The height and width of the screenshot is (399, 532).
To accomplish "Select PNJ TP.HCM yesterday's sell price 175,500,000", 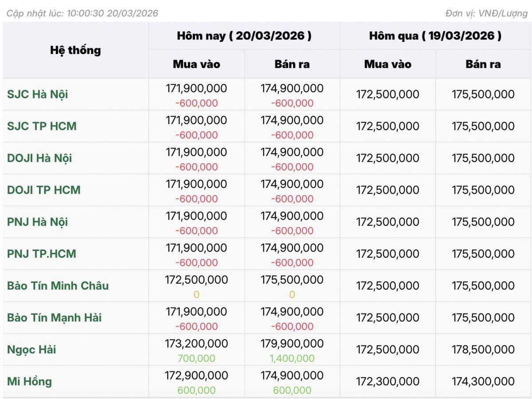I will click(x=483, y=254).
